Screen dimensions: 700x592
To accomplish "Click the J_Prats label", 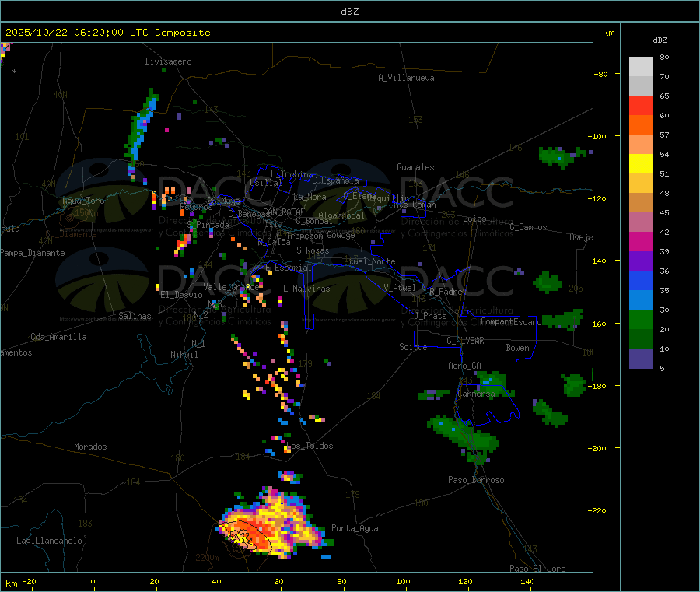I will (431, 316).
